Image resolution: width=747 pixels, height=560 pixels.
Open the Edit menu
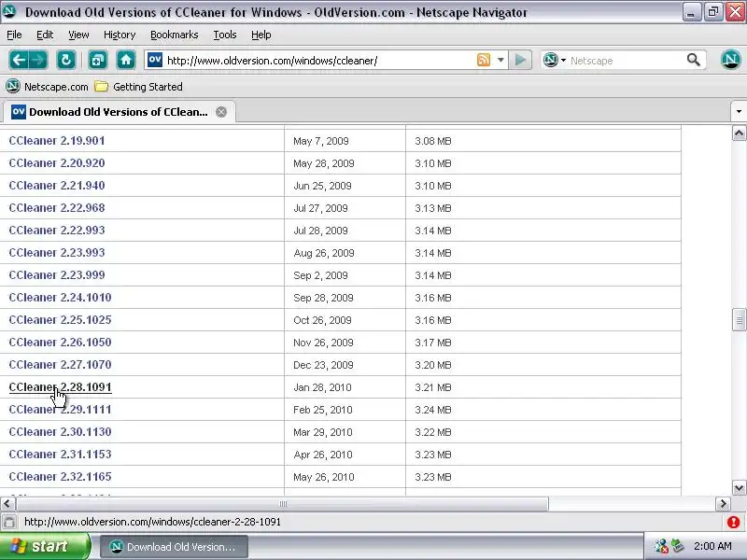[45, 35]
